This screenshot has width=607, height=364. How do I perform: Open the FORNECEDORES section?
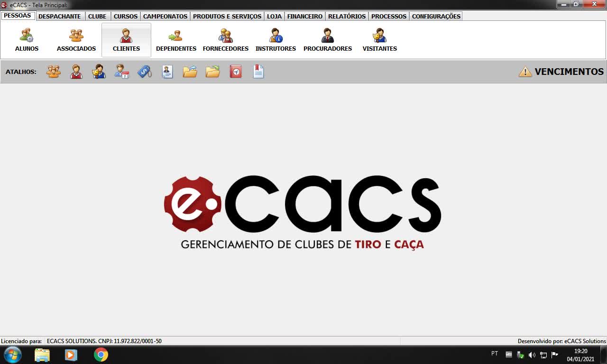(x=226, y=40)
